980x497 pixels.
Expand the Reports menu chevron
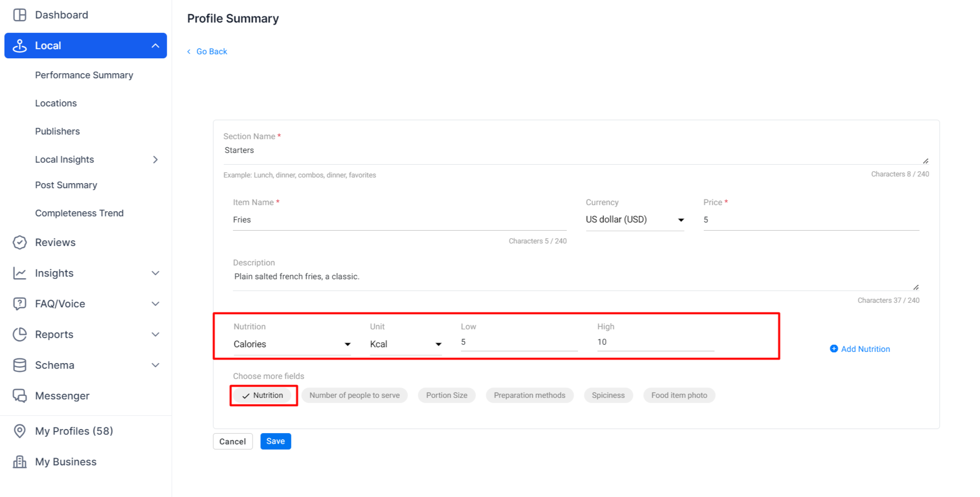coord(155,334)
